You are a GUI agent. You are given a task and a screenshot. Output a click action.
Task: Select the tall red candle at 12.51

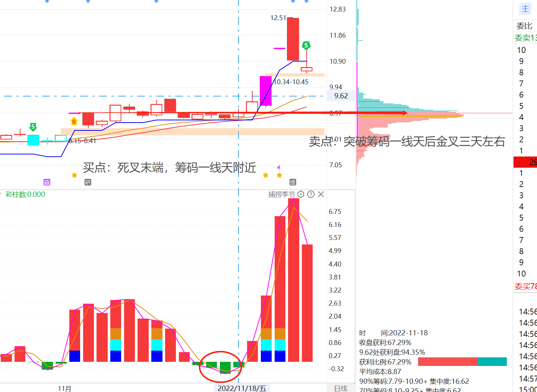click(x=293, y=39)
